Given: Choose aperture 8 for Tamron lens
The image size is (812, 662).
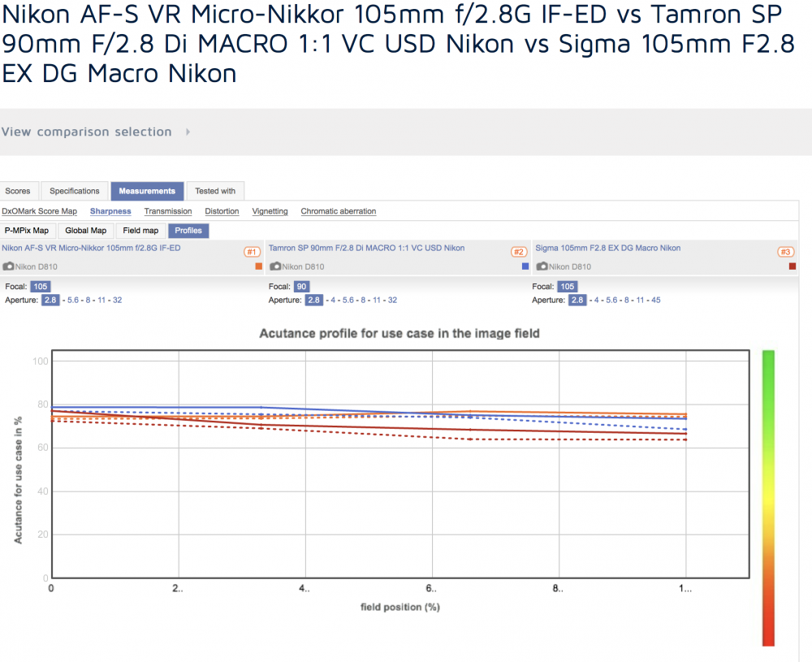Looking at the screenshot, I should pos(363,300).
